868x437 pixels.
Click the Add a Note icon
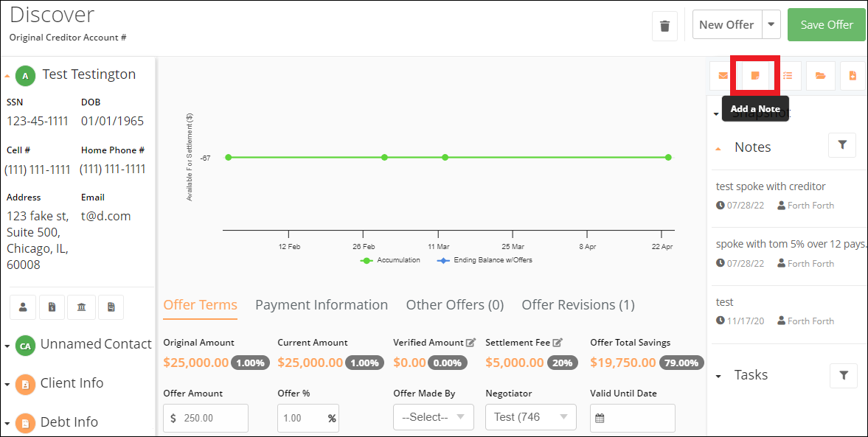(755, 76)
